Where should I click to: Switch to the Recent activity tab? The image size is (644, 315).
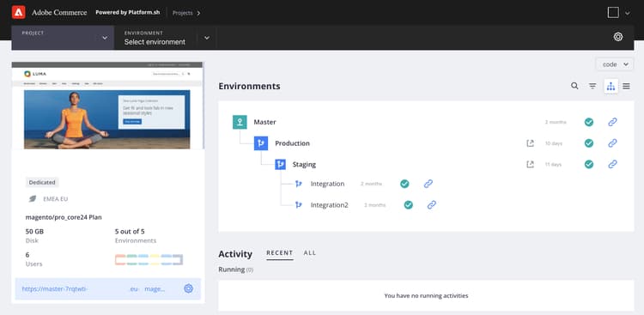280,253
